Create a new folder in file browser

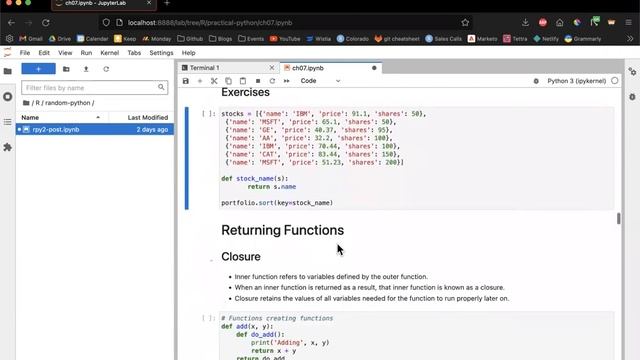[x=66, y=69]
